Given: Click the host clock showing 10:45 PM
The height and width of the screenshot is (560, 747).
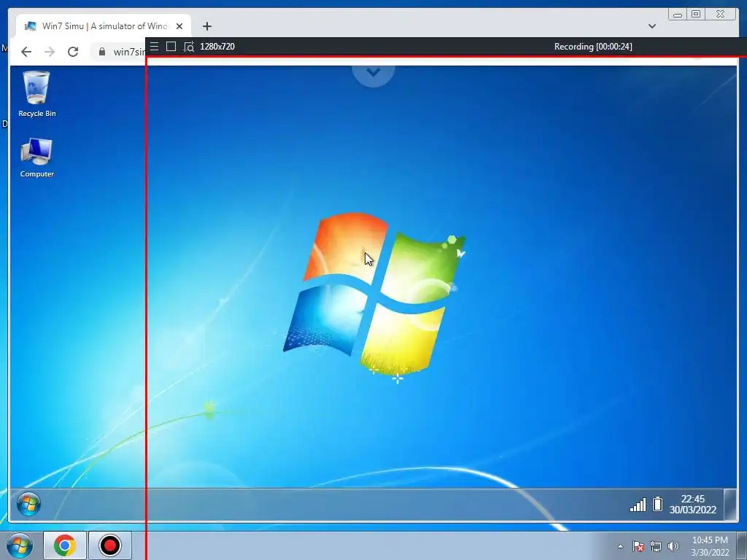Looking at the screenshot, I should 710,546.
